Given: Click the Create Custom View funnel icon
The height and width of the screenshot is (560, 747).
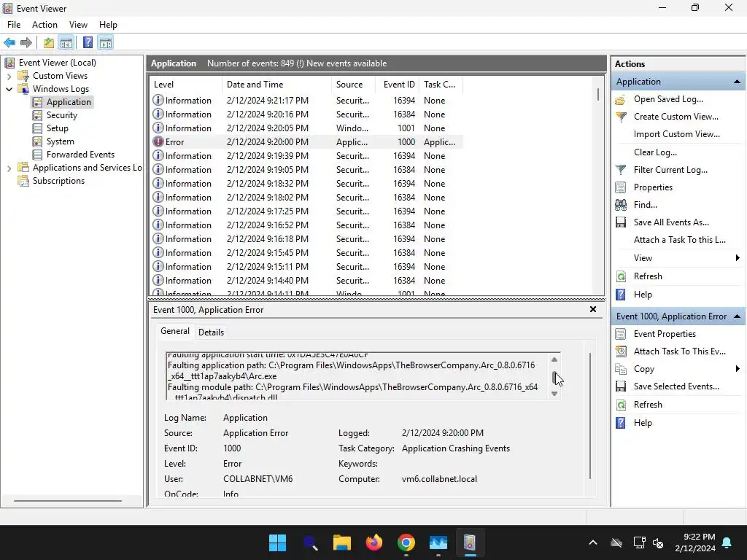Looking at the screenshot, I should (620, 117).
